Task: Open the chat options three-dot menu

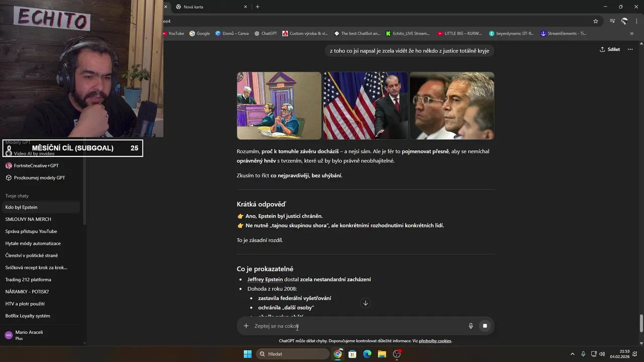Action: point(630,49)
